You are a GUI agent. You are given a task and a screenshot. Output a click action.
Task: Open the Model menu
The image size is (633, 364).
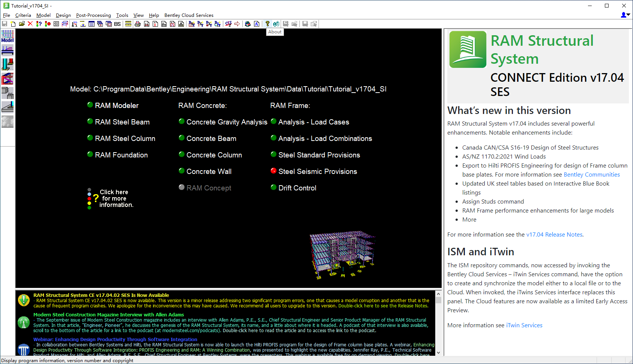(x=44, y=15)
